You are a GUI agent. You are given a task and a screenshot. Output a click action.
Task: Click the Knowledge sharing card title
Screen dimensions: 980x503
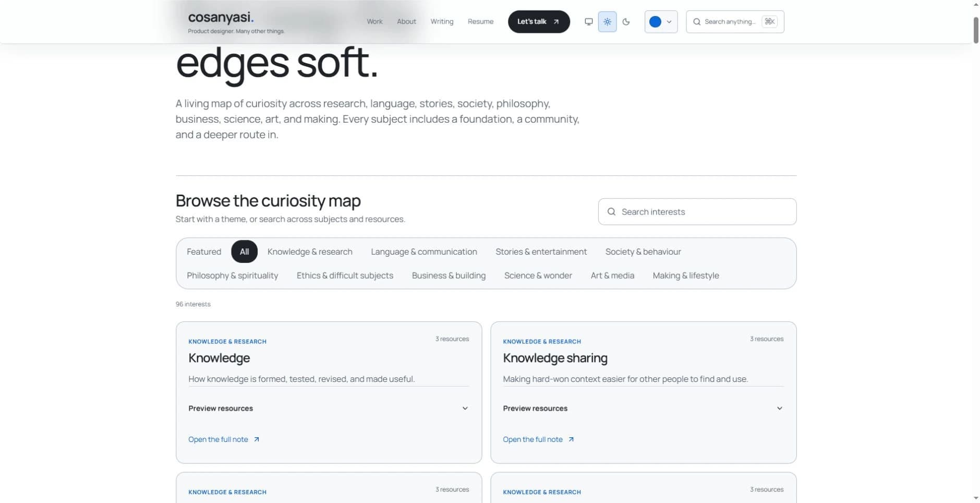tap(555, 358)
